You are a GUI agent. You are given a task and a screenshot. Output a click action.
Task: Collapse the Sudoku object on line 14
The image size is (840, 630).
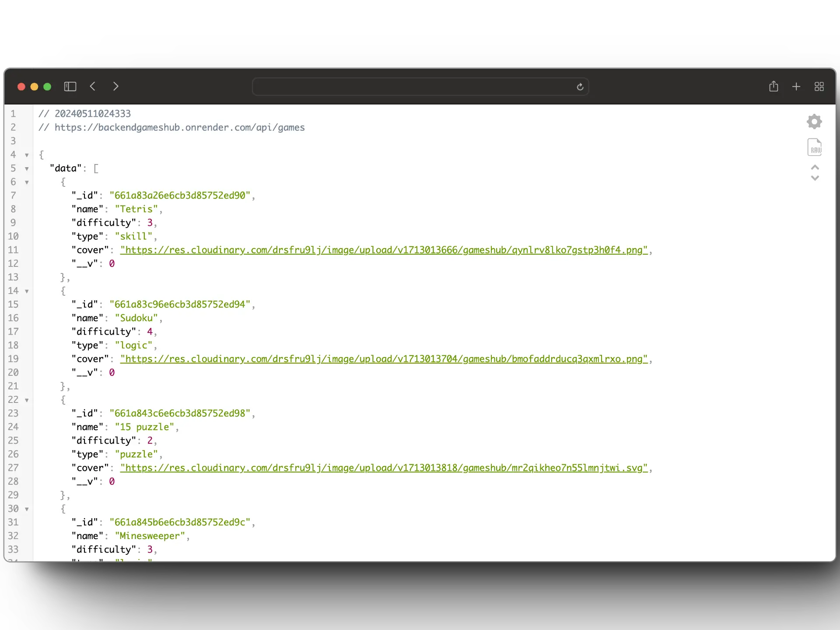coord(26,290)
